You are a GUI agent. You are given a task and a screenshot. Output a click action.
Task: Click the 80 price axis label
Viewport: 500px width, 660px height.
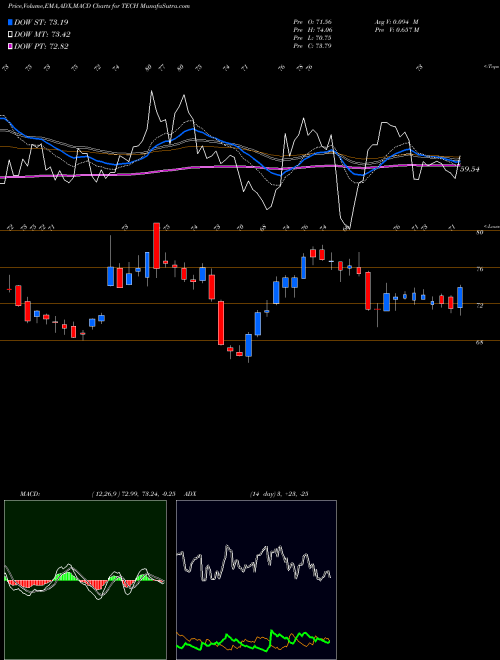(x=479, y=232)
